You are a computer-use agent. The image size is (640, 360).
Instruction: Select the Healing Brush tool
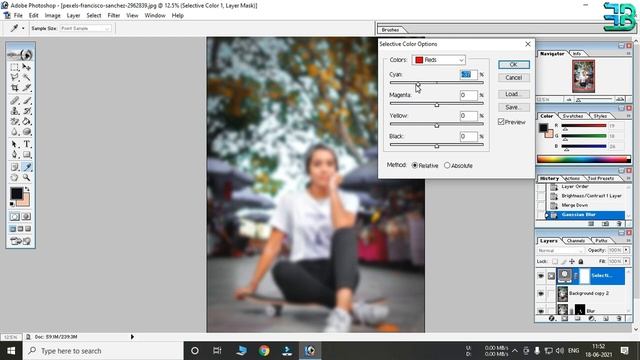pyautogui.click(x=15, y=100)
